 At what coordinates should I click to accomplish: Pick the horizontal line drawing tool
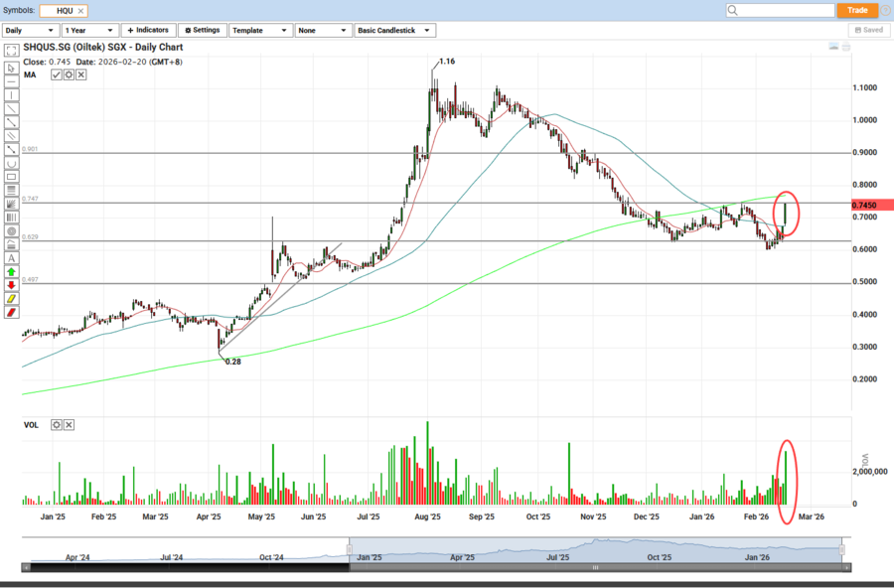pos(11,81)
